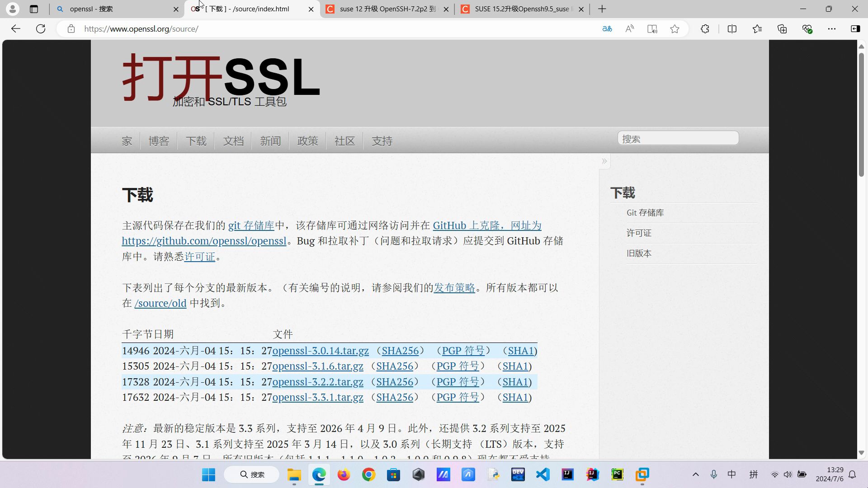This screenshot has width=868, height=488.
Task: Open immersive reader icon in address bar
Action: click(x=652, y=29)
